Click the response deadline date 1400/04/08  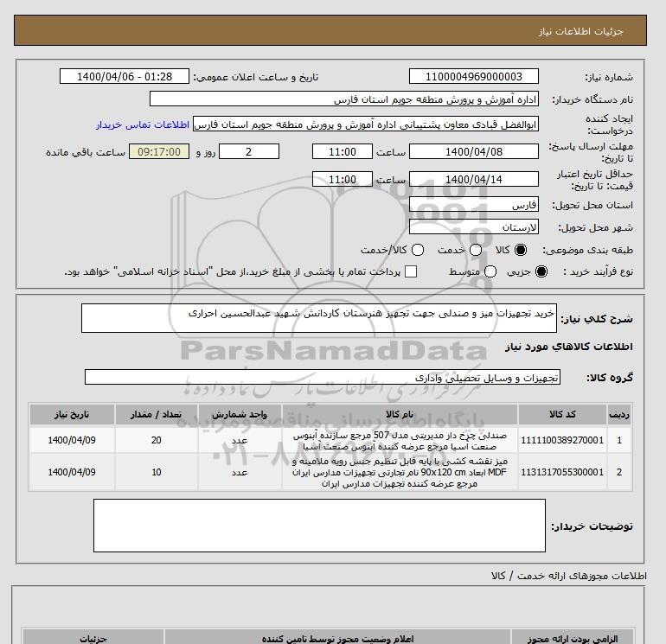point(474,151)
